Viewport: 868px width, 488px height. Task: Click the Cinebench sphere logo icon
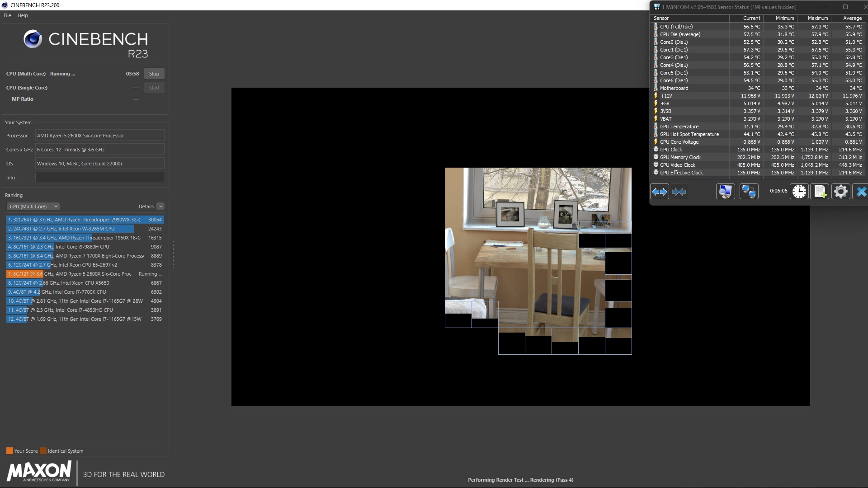pyautogui.click(x=33, y=39)
